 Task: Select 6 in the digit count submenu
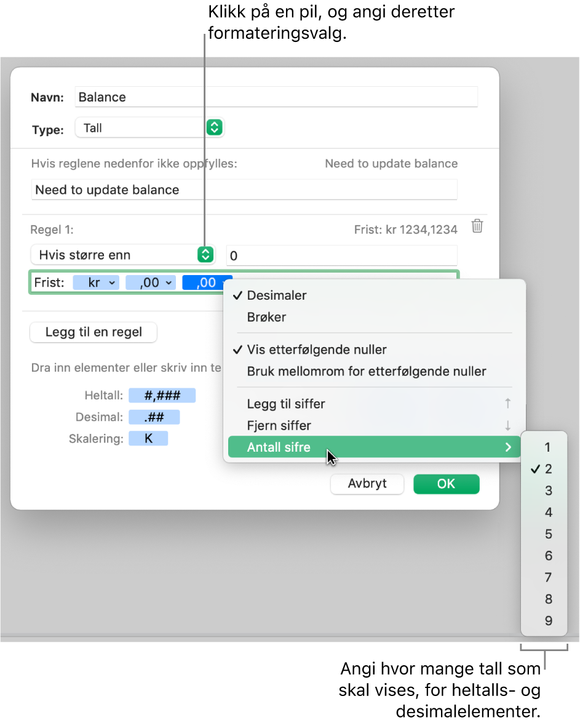(544, 556)
